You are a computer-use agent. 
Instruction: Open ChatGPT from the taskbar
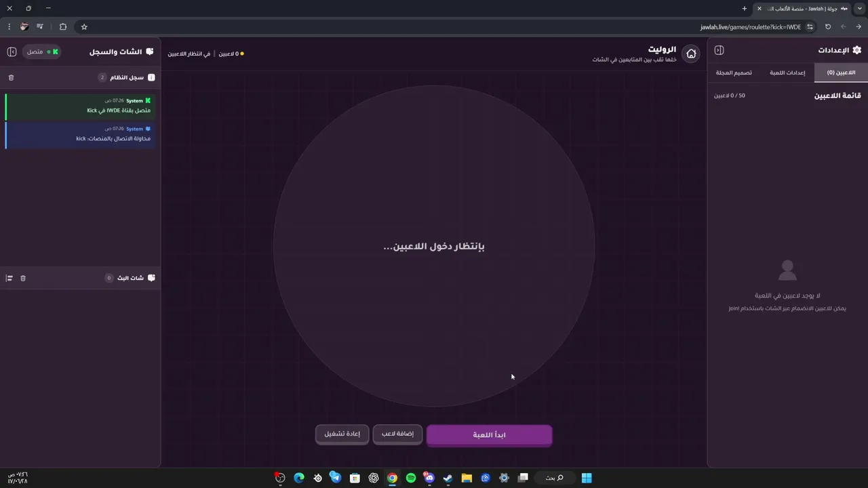coord(374,478)
